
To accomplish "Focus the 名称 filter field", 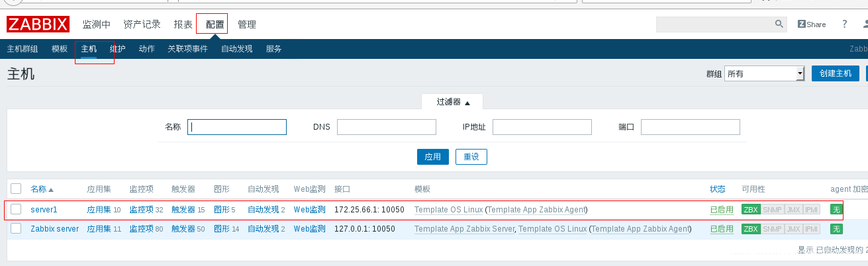I will (237, 127).
